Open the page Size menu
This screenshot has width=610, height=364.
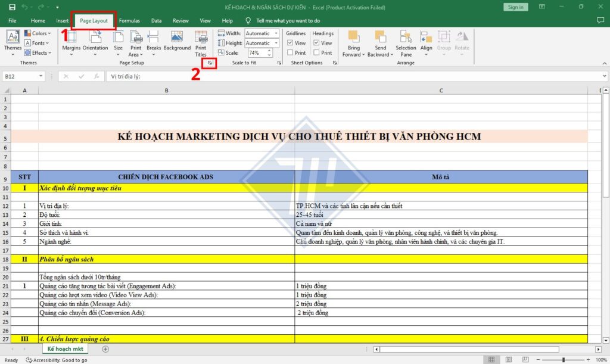pyautogui.click(x=118, y=42)
